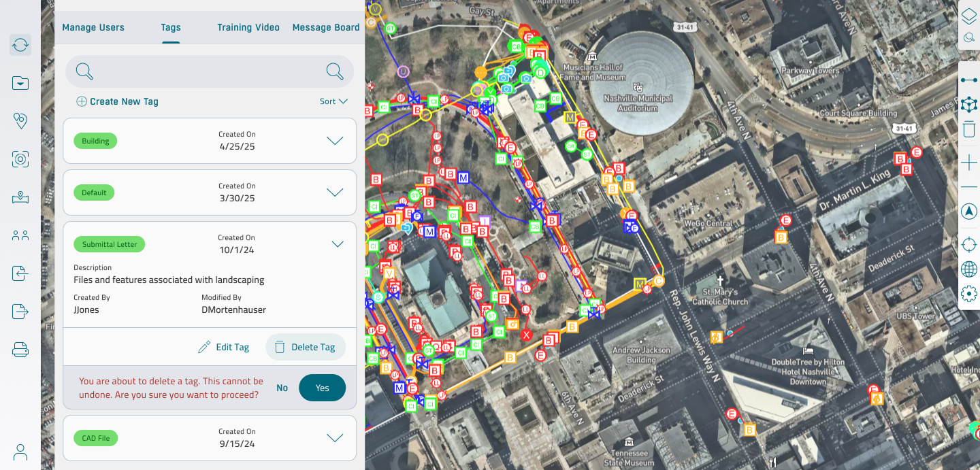Cancel deletion with the No button
The width and height of the screenshot is (980, 470).
click(282, 388)
